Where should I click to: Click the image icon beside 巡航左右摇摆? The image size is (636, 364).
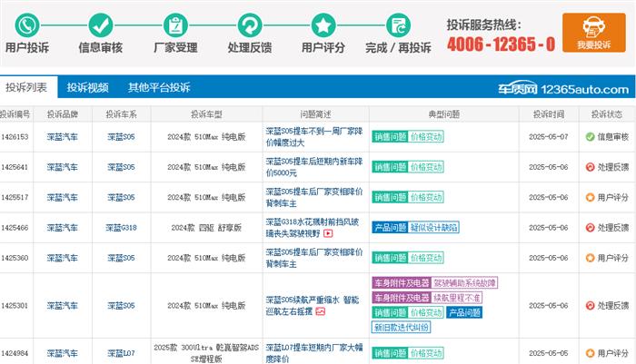[x=321, y=311]
